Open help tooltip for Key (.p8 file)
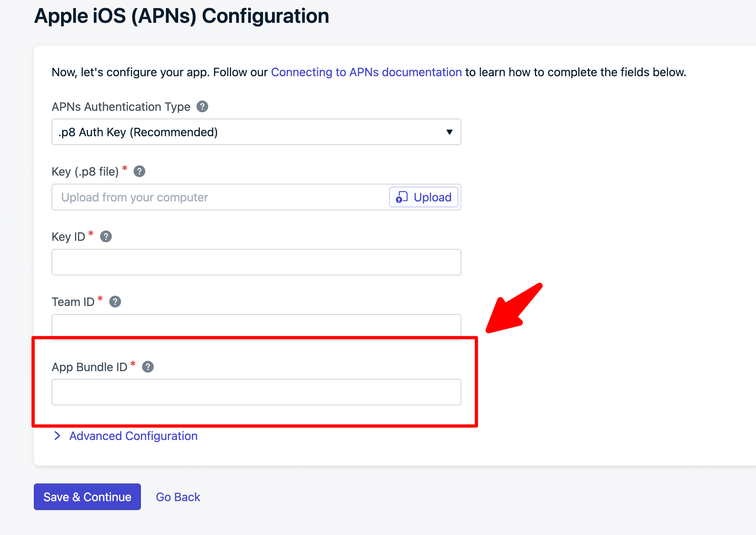 139,172
